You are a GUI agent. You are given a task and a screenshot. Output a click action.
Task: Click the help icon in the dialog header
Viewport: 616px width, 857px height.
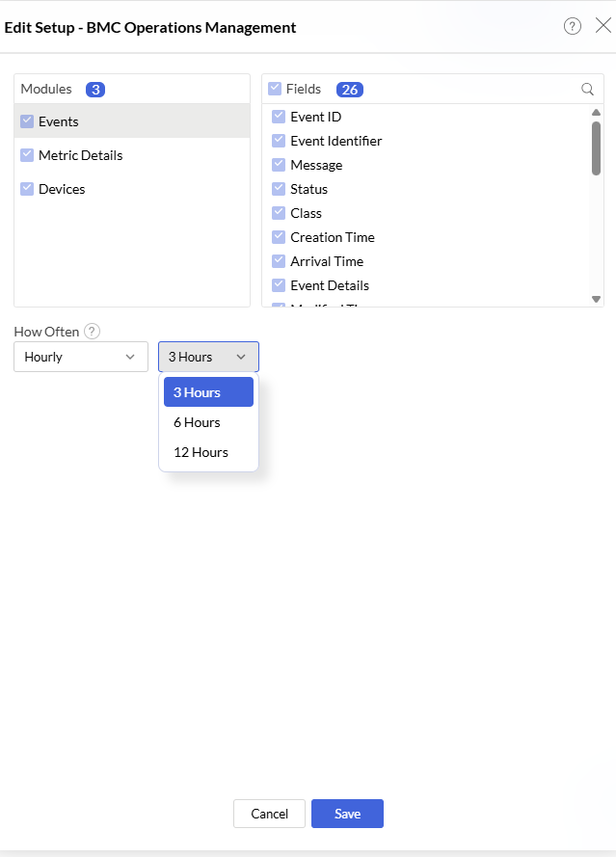(573, 26)
